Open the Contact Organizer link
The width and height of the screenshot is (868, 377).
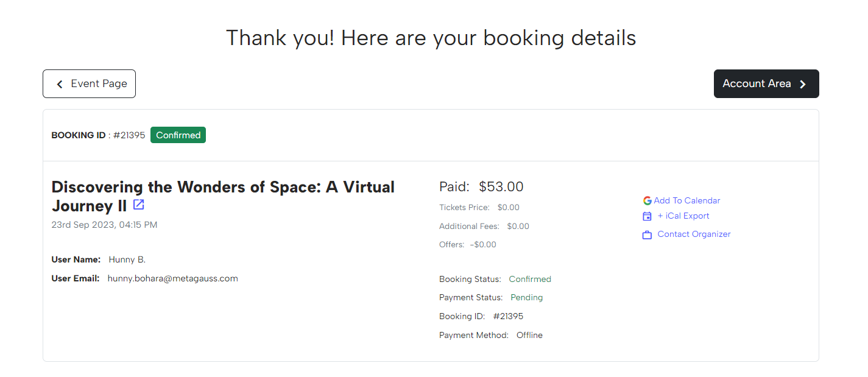694,234
